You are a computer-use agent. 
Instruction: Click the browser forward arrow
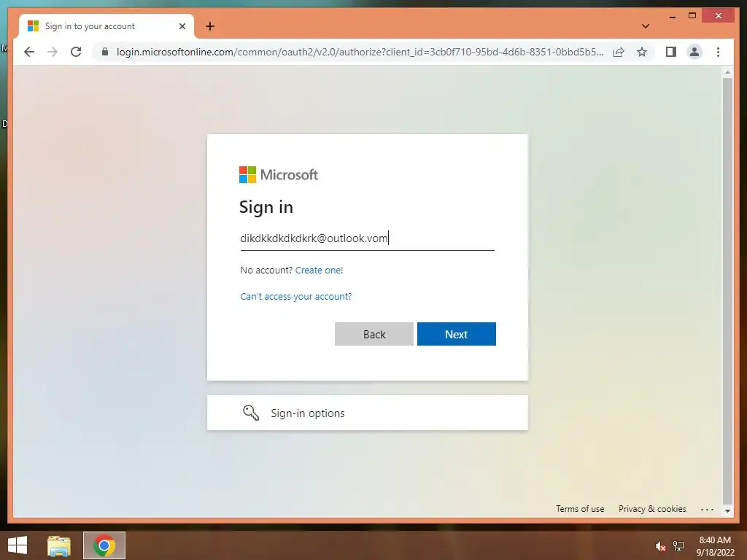53,52
